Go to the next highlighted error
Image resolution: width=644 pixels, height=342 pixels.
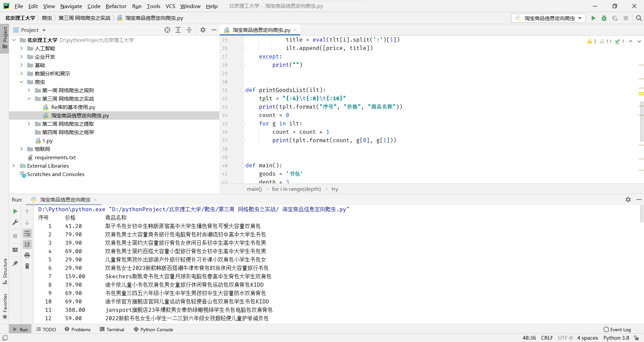tap(639, 41)
